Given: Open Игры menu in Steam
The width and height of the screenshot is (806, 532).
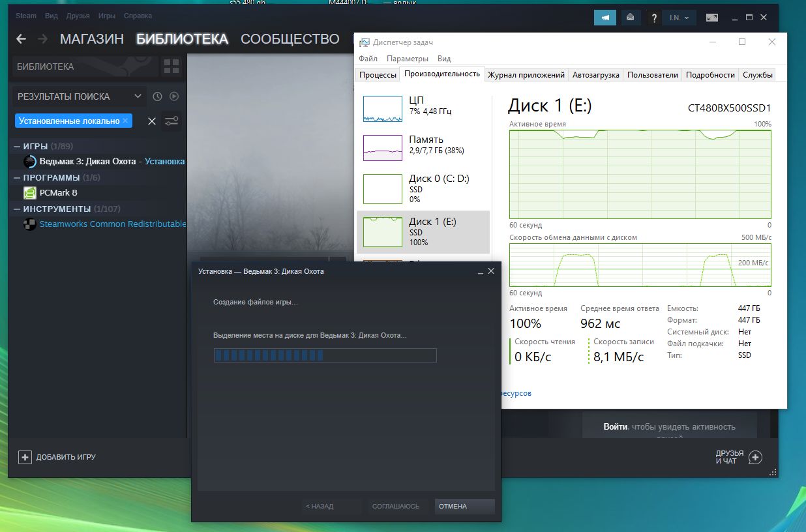Looking at the screenshot, I should 107,16.
